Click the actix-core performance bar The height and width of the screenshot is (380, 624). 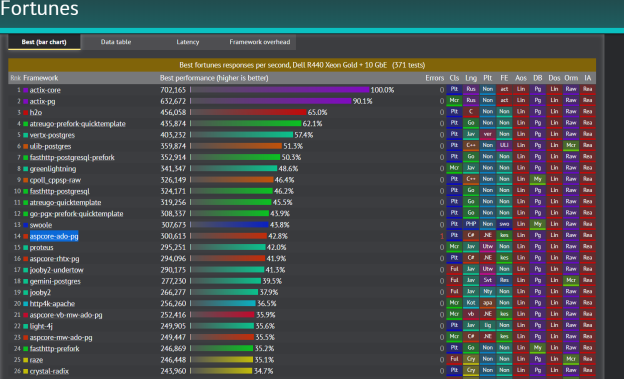[280, 90]
